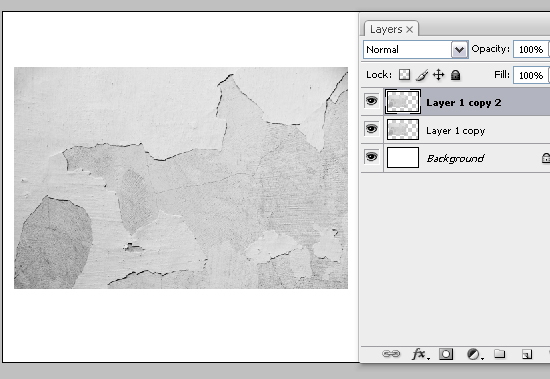Lock layer position
The image size is (550, 379).
point(438,75)
